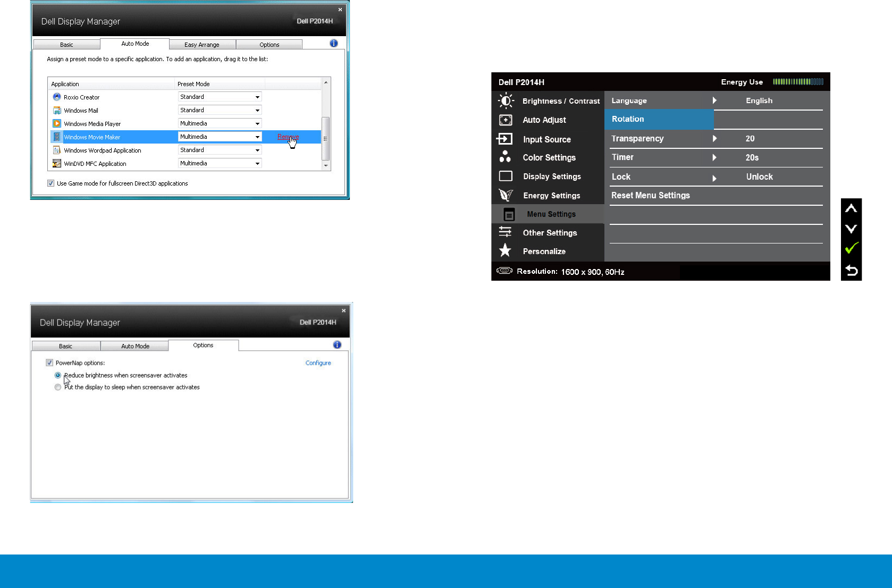Toggle Use Game mode for fullscreen Direct3D checkbox
The height and width of the screenshot is (588, 892).
(x=51, y=183)
